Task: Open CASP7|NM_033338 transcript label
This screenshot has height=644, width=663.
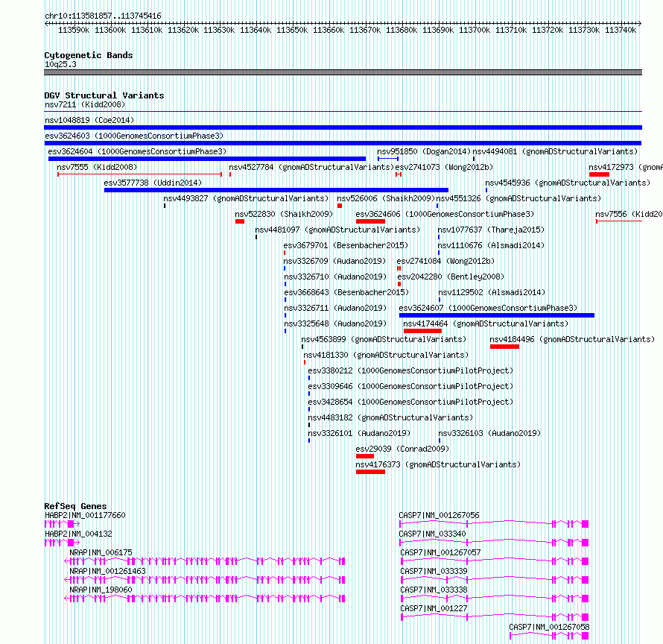Action: pyautogui.click(x=434, y=590)
